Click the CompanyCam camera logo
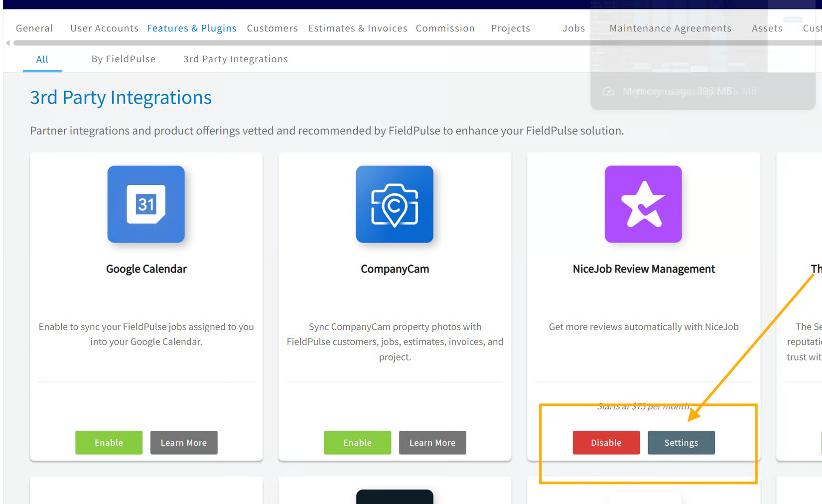Image resolution: width=822 pixels, height=504 pixels. click(395, 204)
